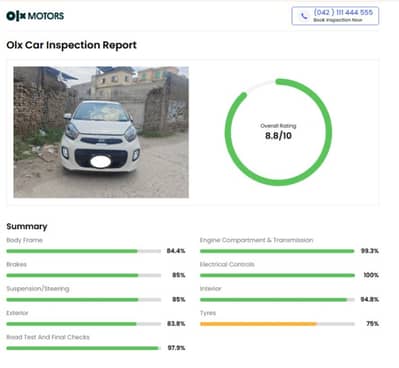This screenshot has width=399, height=368.
Task: Click the Suspension/Steering label
Action: point(38,289)
